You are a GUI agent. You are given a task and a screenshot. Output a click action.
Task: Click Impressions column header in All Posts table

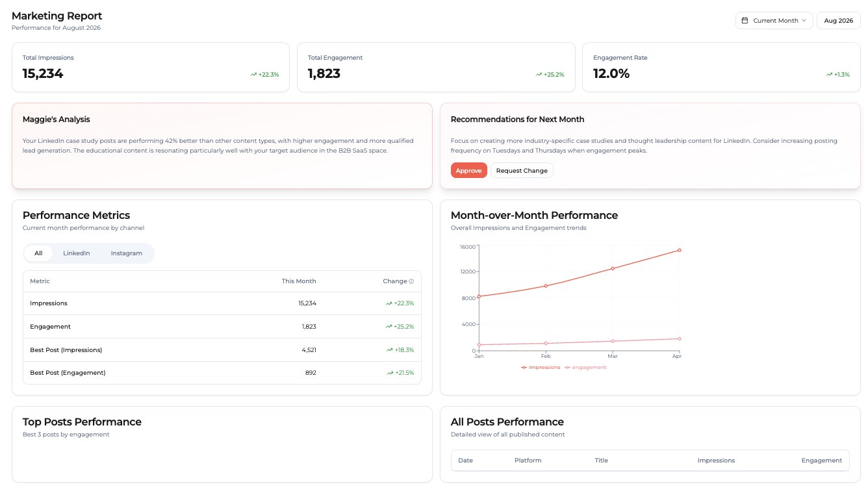click(716, 461)
